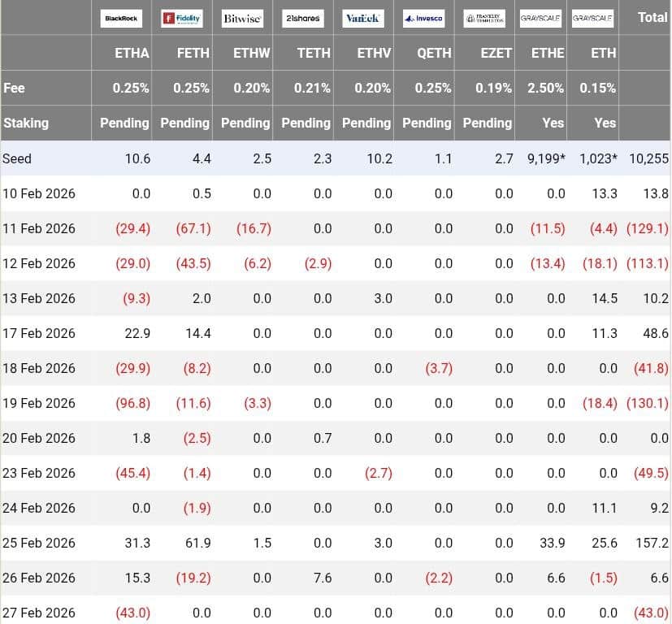
Task: Select the VanEck logo
Action: point(363,18)
